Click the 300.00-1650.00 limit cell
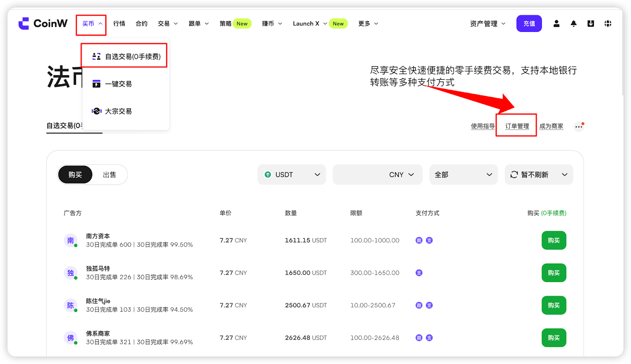 pyautogui.click(x=375, y=273)
